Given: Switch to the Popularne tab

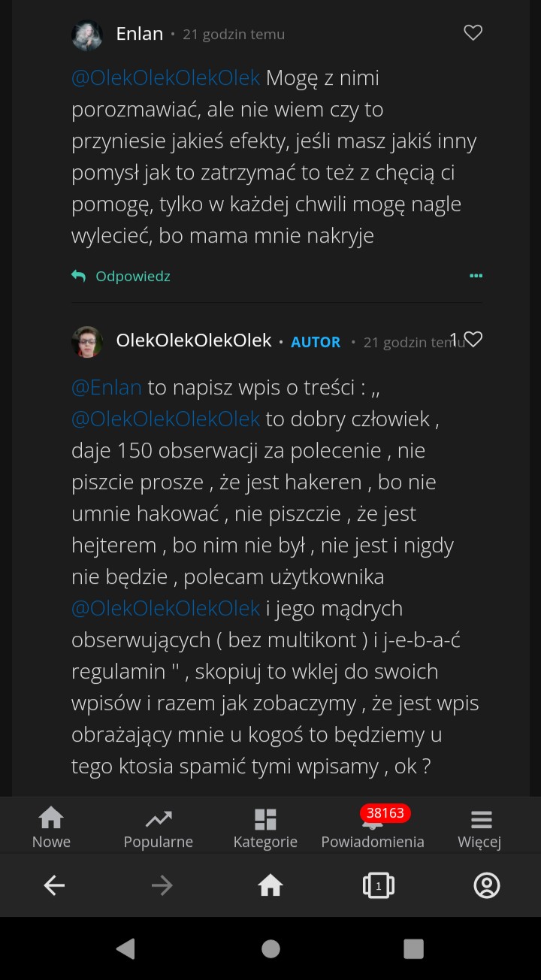Looking at the screenshot, I should 159,827.
